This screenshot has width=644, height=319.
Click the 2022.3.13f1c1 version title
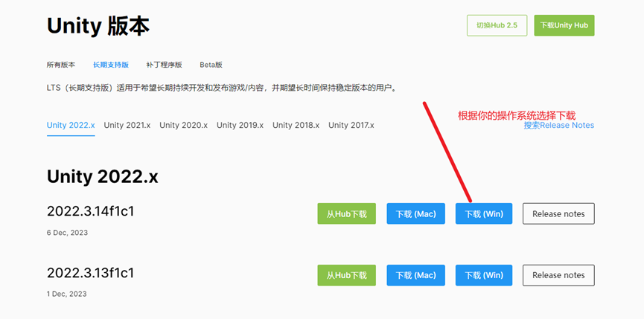click(90, 273)
